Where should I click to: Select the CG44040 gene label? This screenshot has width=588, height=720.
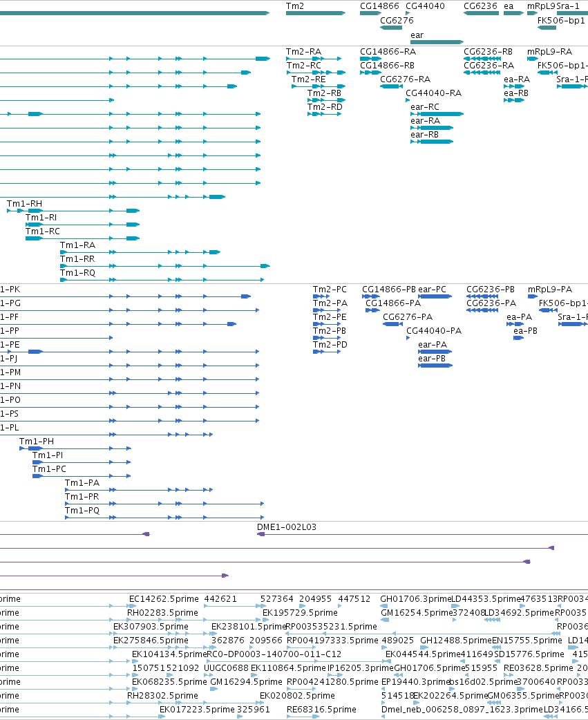coord(425,6)
